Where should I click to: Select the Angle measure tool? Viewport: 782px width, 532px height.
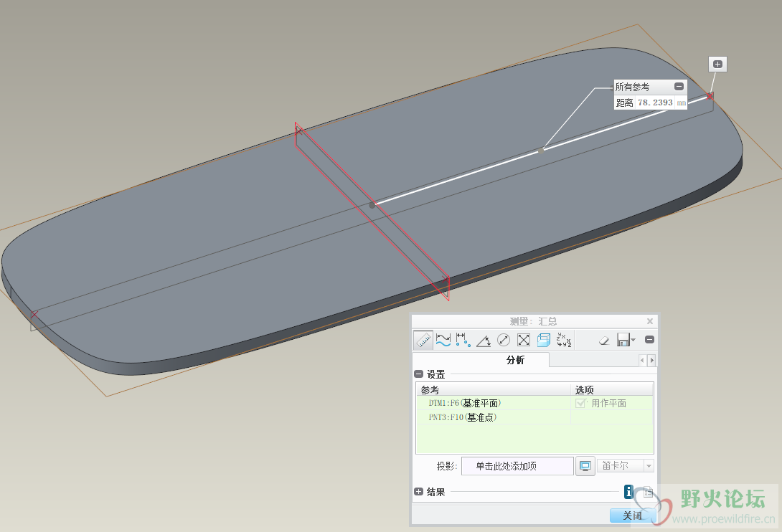point(484,340)
